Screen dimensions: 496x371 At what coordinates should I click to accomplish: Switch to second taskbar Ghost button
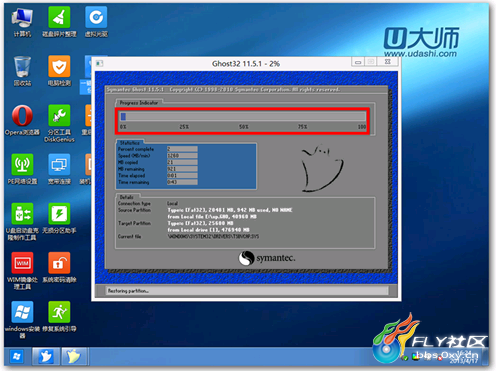74,356
